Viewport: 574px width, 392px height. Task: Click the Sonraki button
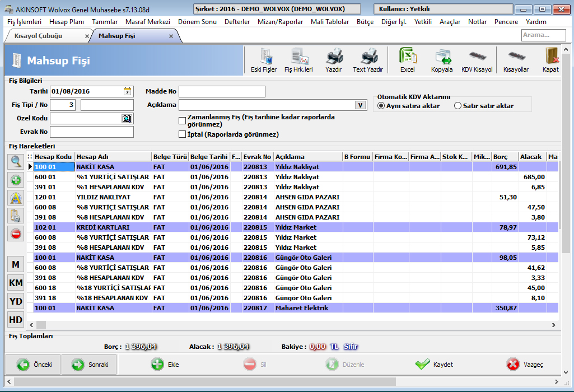pos(89,365)
